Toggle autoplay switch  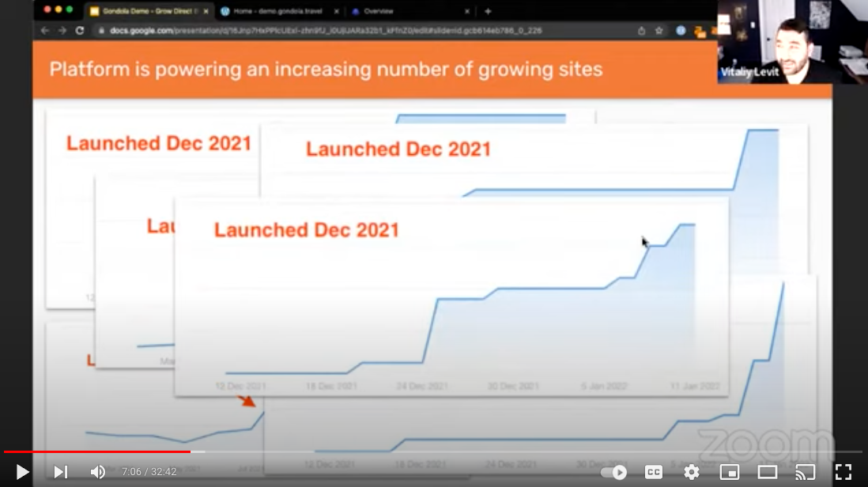(x=613, y=472)
